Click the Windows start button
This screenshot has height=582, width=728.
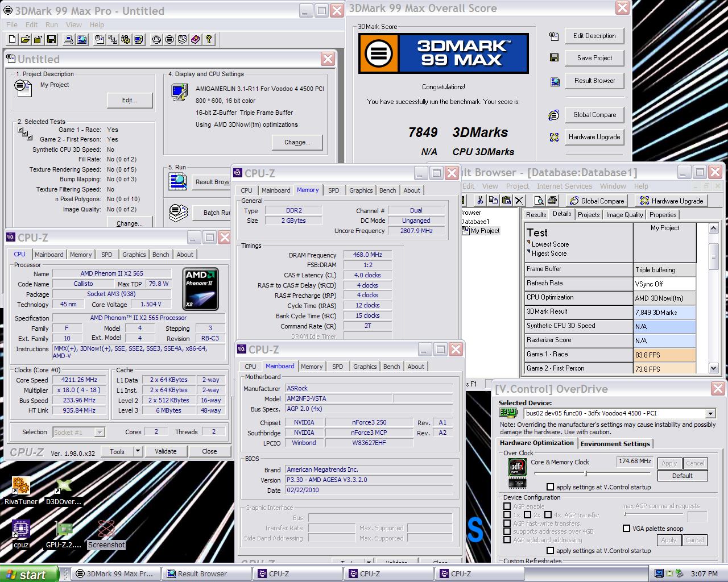[28, 574]
